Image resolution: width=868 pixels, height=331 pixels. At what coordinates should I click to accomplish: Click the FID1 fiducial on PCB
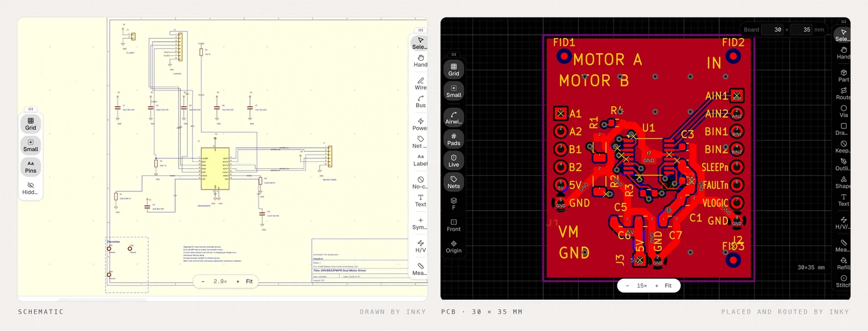tap(564, 56)
